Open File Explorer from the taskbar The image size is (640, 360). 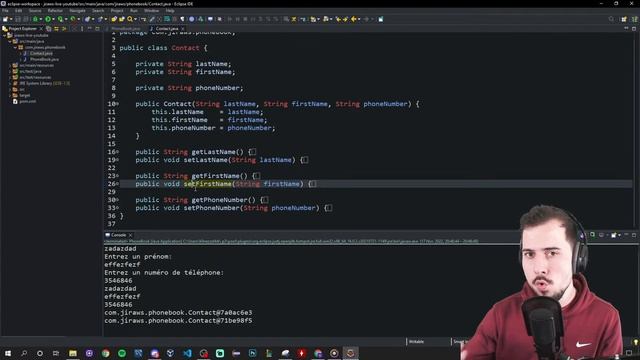pyautogui.click(x=73, y=353)
